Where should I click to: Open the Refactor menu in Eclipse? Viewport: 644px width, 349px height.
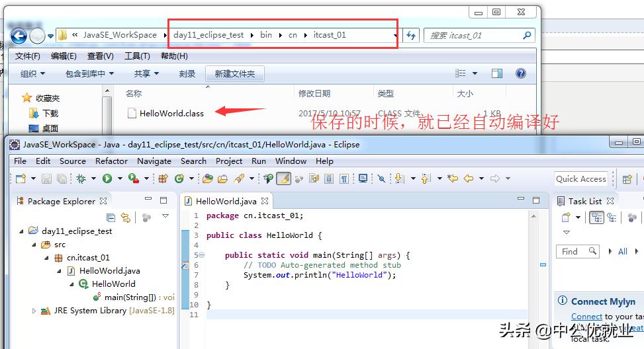[111, 161]
